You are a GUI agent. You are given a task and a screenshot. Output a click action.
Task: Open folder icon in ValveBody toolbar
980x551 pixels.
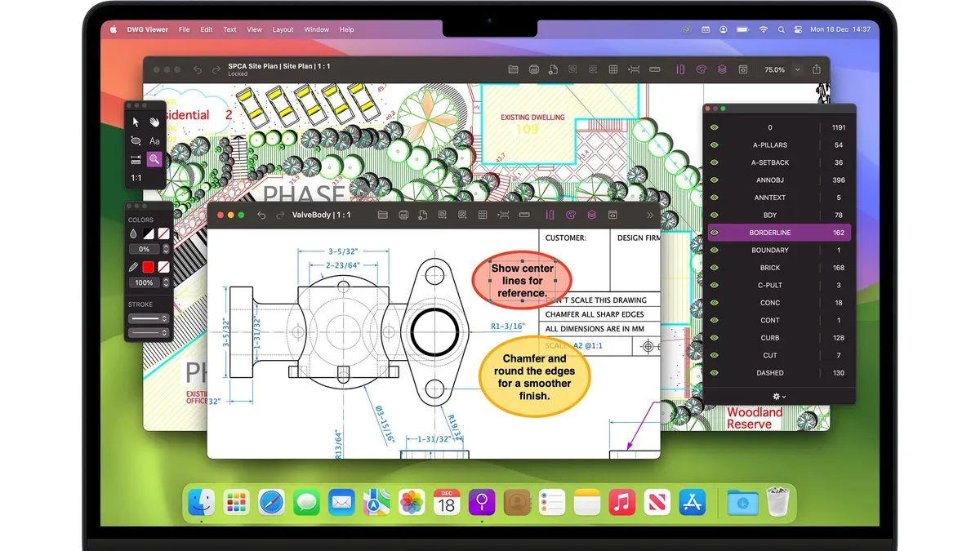click(x=382, y=215)
